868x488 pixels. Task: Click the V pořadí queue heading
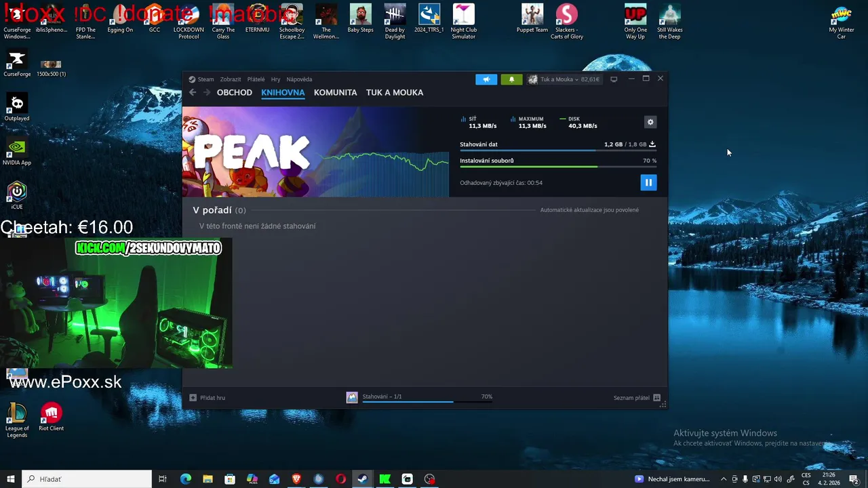tap(219, 210)
